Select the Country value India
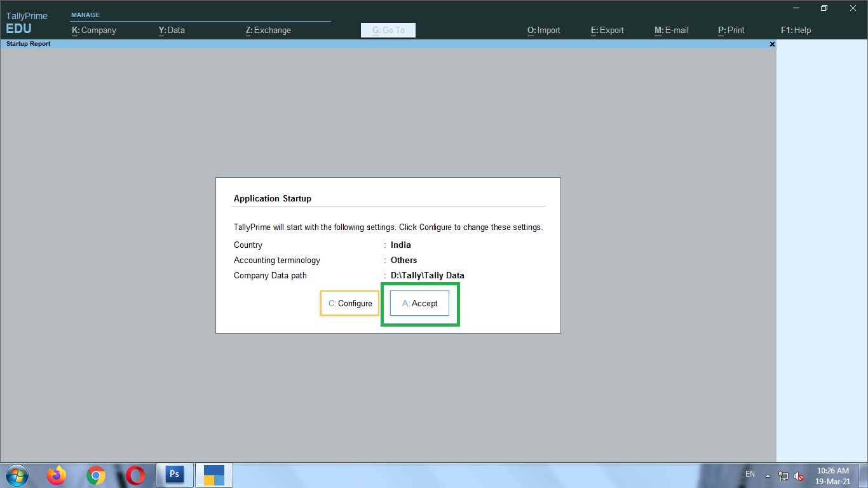 401,245
